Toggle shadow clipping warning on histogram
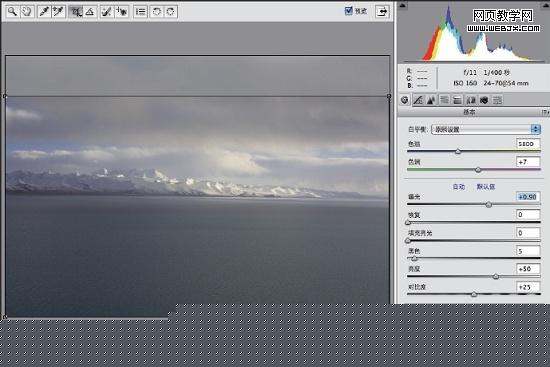Screen dimensions: 550x367 click(x=402, y=5)
